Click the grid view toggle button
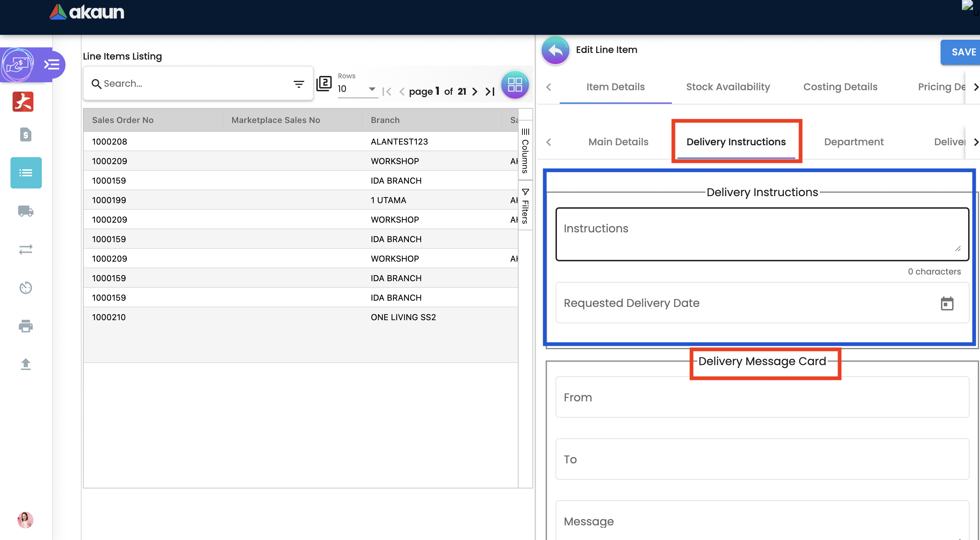This screenshot has width=980, height=540. point(515,84)
